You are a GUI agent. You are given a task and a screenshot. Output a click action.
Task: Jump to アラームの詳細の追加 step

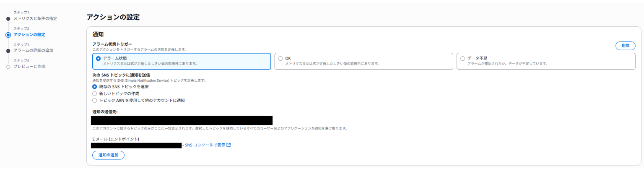(33, 51)
